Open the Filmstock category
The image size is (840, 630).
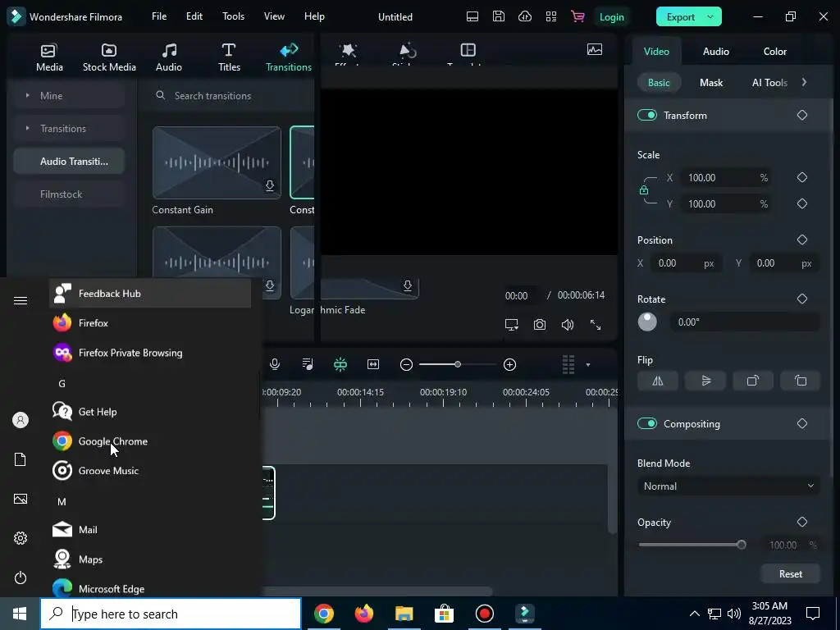[x=69, y=194]
